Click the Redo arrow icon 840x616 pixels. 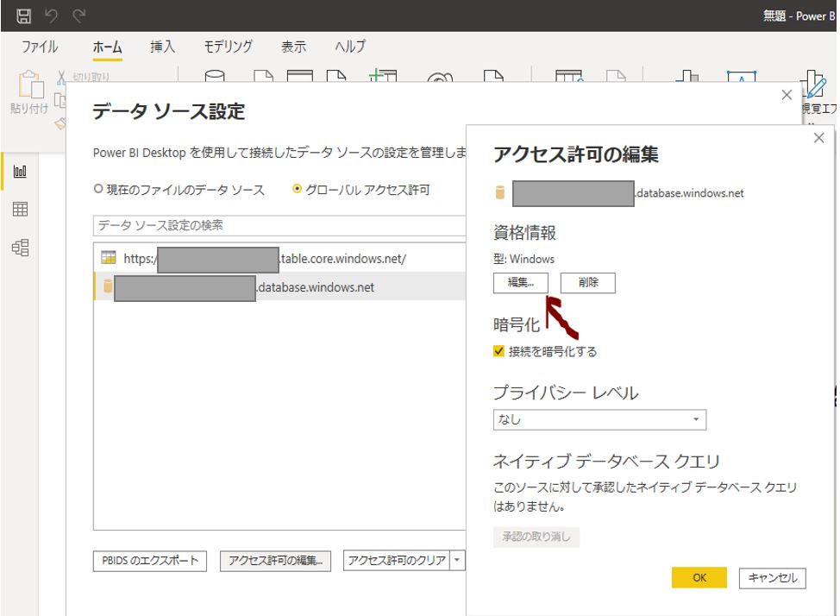click(79, 15)
